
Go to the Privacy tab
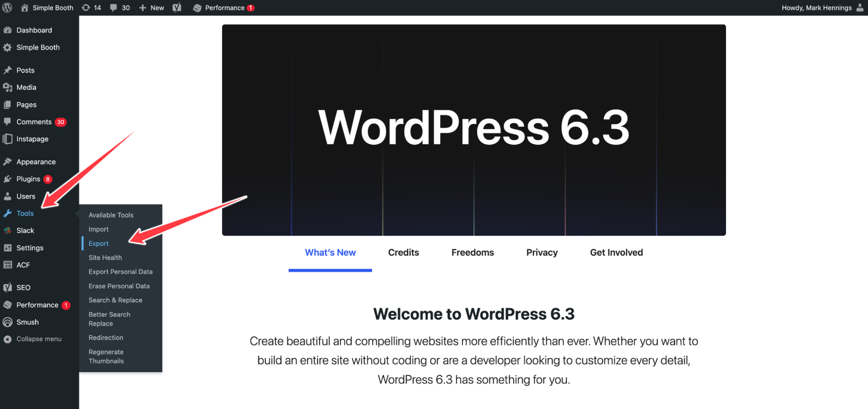click(542, 253)
